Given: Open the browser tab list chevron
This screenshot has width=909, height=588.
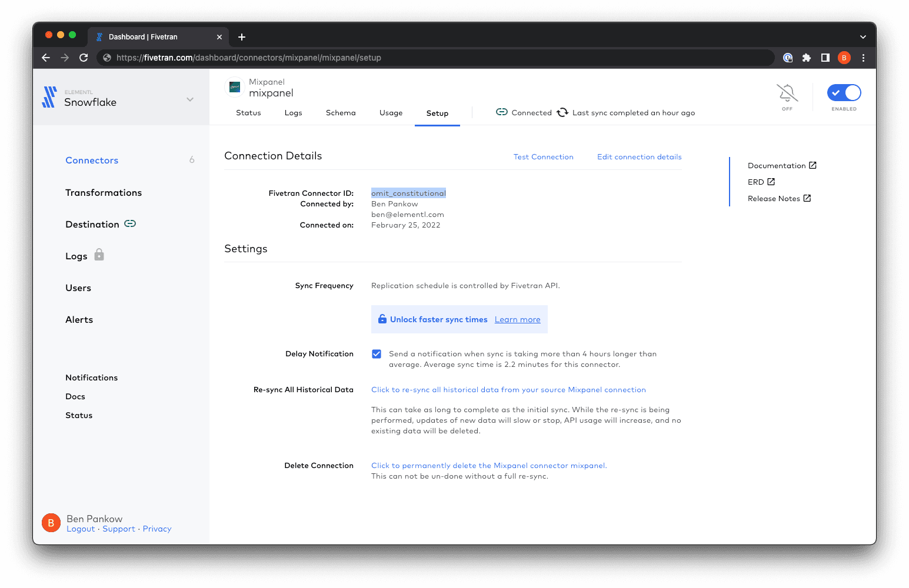Looking at the screenshot, I should pyautogui.click(x=863, y=36).
